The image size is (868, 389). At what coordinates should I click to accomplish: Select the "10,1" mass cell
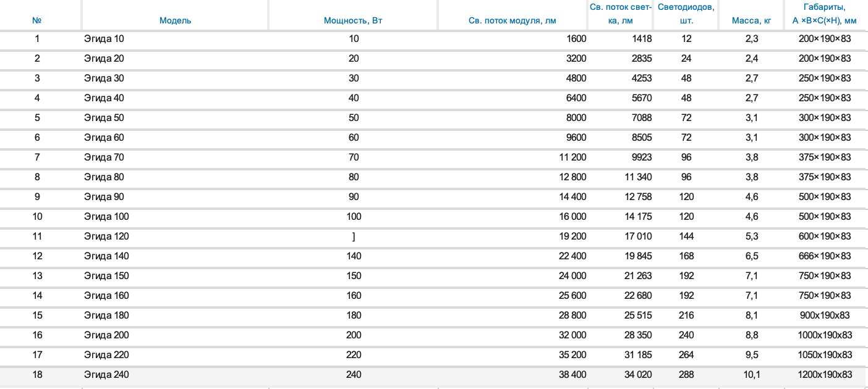point(751,375)
